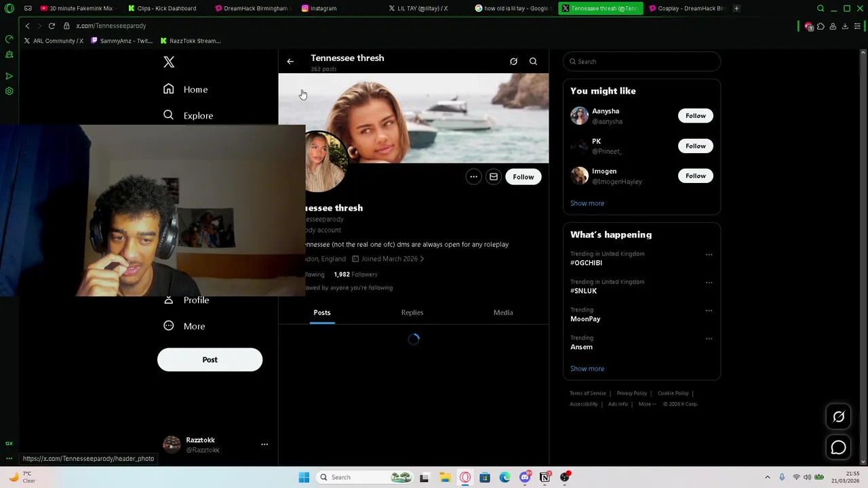Open RazzTokk Stream bookmark
This screenshot has height=488, width=868.
coord(191,41)
